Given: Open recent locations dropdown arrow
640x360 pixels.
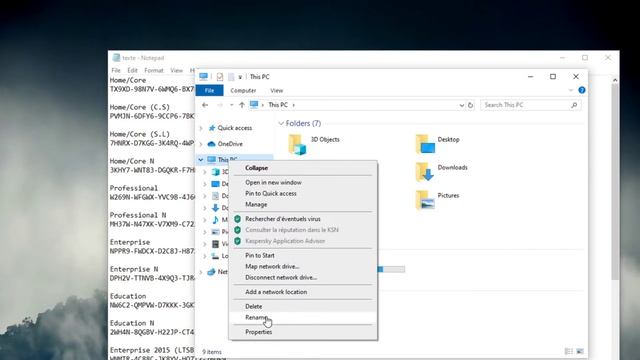Looking at the screenshot, I should (x=231, y=105).
